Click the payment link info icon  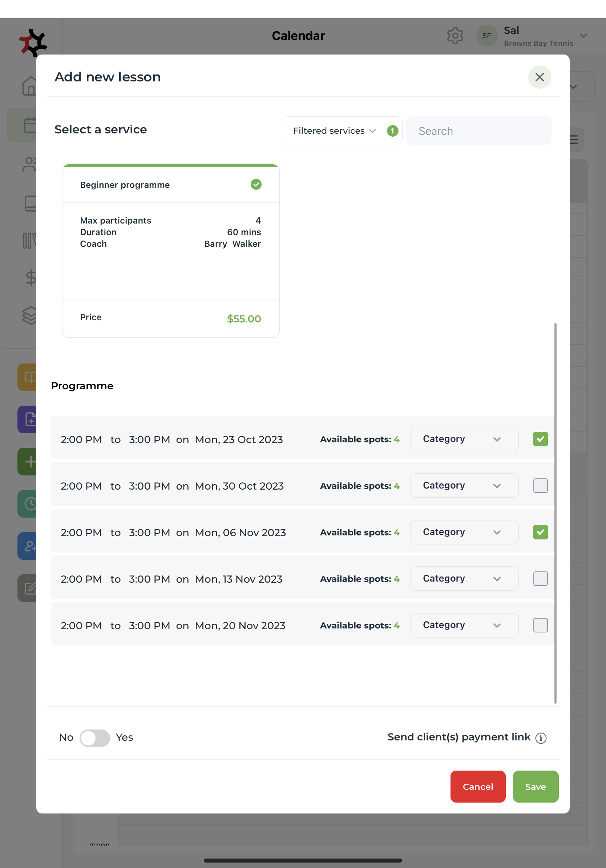pos(541,738)
